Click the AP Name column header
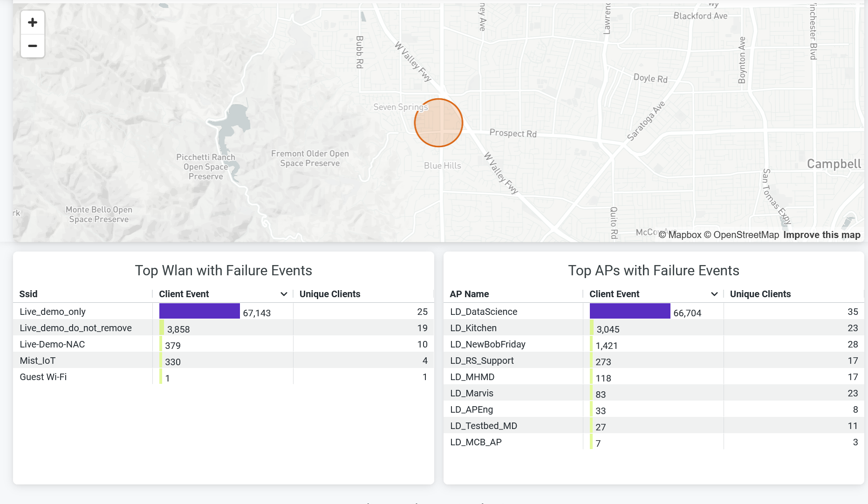The width and height of the screenshot is (868, 504). click(469, 294)
